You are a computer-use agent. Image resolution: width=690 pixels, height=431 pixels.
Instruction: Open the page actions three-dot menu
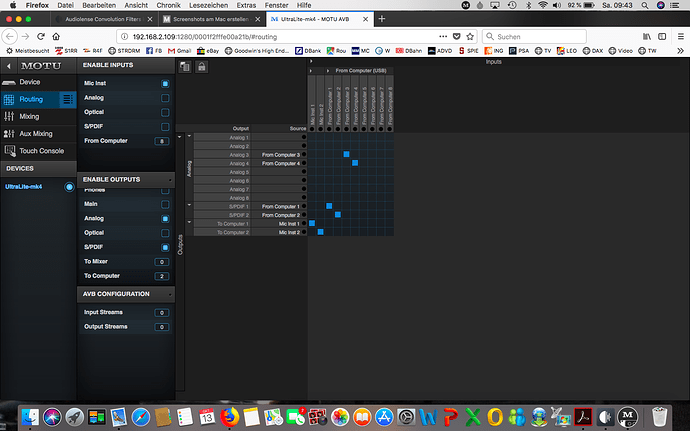point(443,37)
